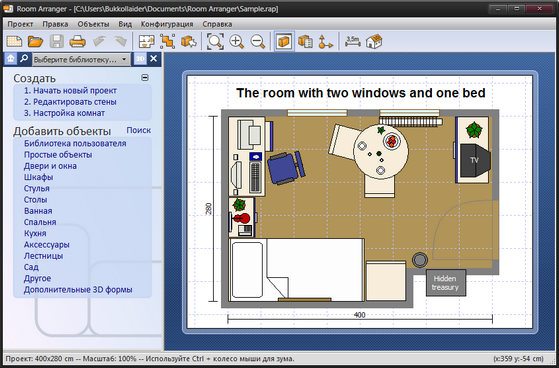
Task: Toggle the 3D preview button in panel header
Action: (x=140, y=59)
